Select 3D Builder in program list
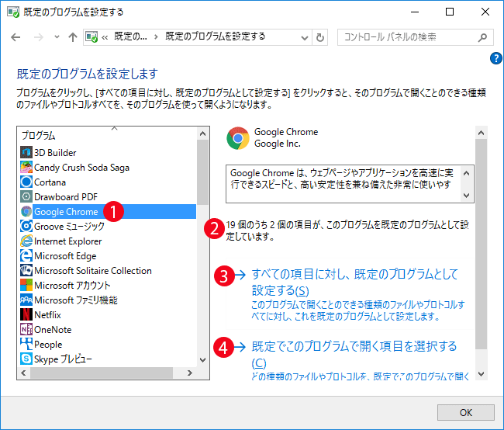 108,152
